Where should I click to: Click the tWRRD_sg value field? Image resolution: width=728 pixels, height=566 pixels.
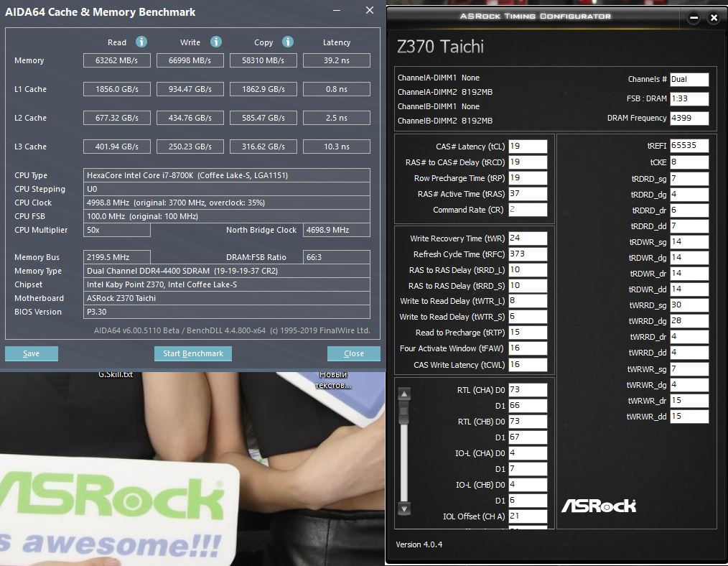pyautogui.click(x=689, y=305)
